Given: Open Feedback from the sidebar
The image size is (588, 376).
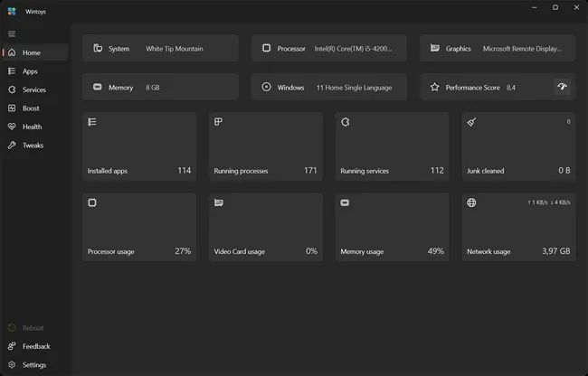Looking at the screenshot, I should tap(35, 346).
